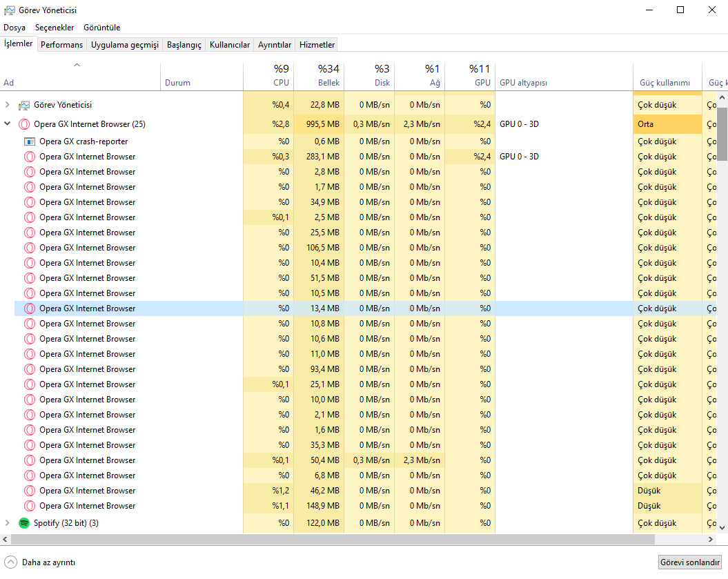Click the Görevi sonlandır button
This screenshot has width=728, height=579.
tap(689, 562)
